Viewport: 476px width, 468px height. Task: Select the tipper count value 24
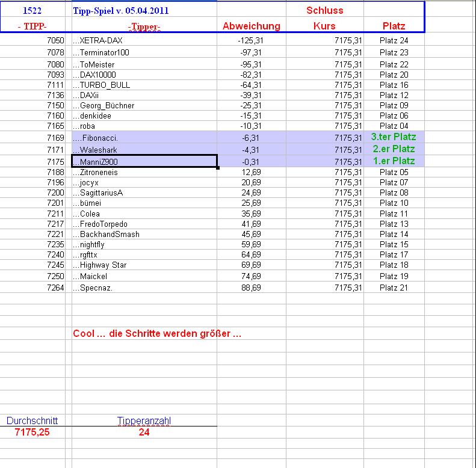tap(144, 432)
